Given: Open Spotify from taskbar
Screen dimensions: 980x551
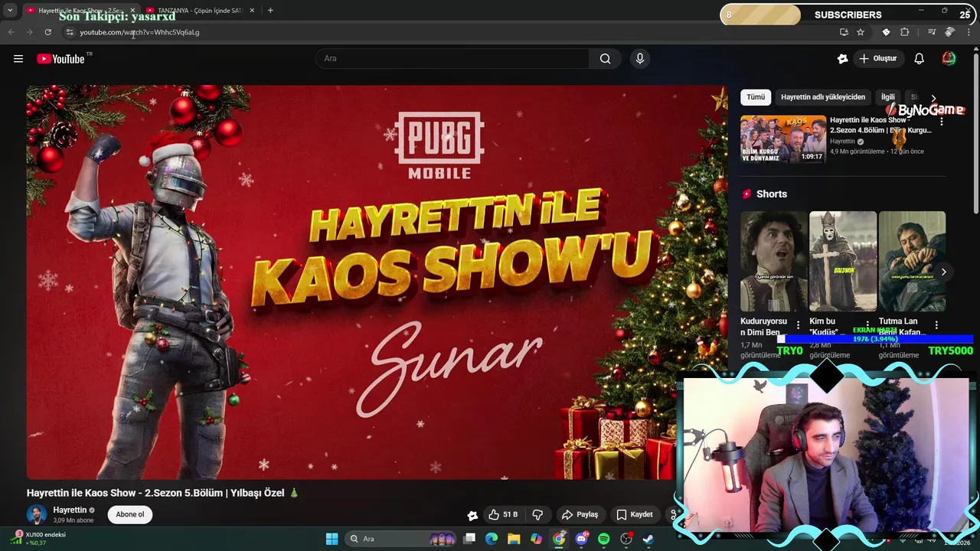Looking at the screenshot, I should pos(603,539).
